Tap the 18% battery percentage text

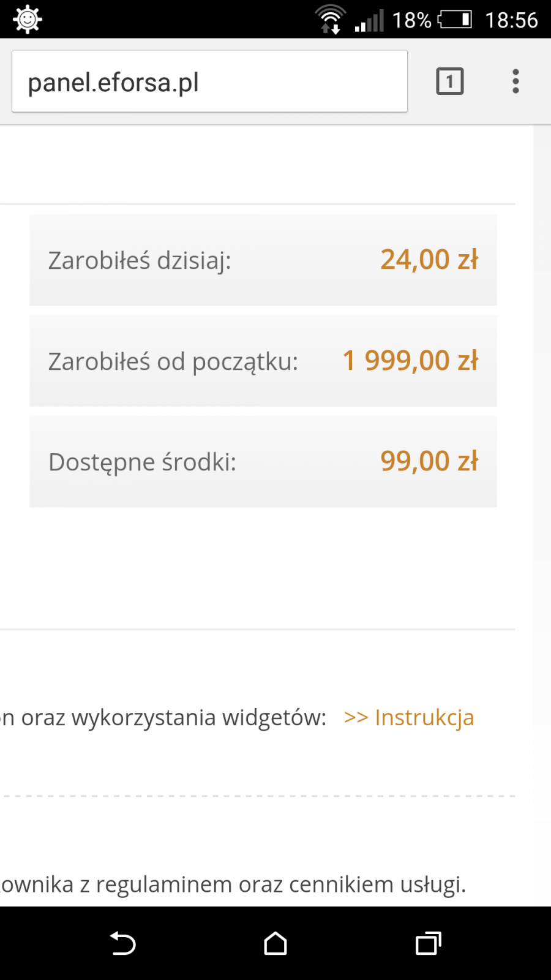[x=411, y=20]
